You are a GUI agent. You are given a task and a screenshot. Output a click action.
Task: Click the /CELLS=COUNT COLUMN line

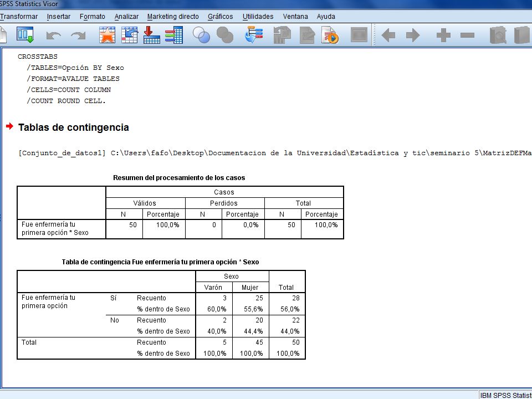(69, 90)
